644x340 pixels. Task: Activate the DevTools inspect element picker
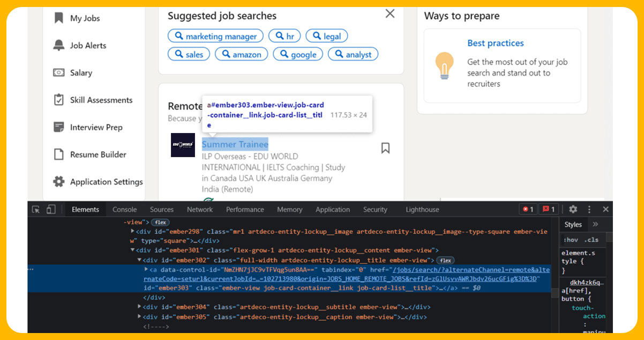tap(36, 210)
